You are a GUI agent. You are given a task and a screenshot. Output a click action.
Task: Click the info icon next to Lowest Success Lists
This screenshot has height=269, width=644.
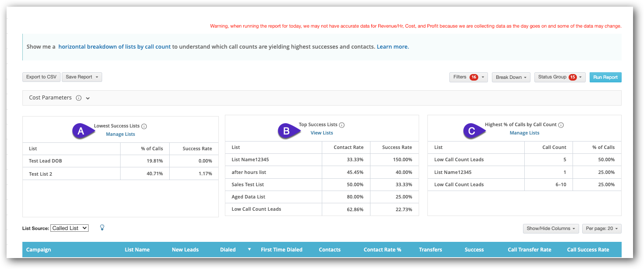(144, 125)
